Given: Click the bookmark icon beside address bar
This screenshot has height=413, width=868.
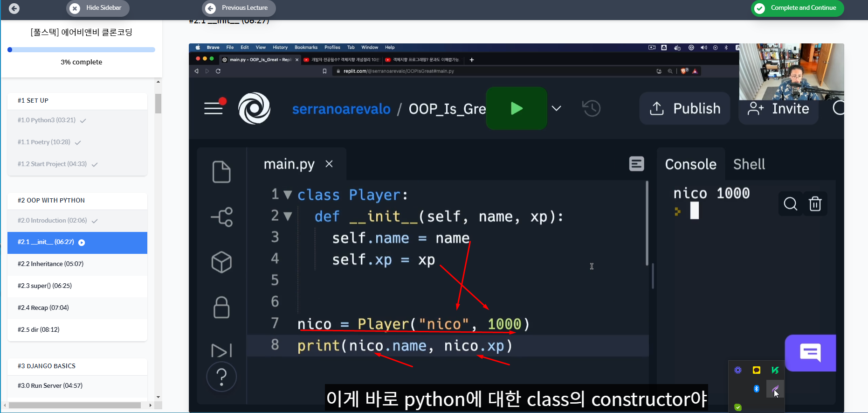Looking at the screenshot, I should tap(324, 71).
